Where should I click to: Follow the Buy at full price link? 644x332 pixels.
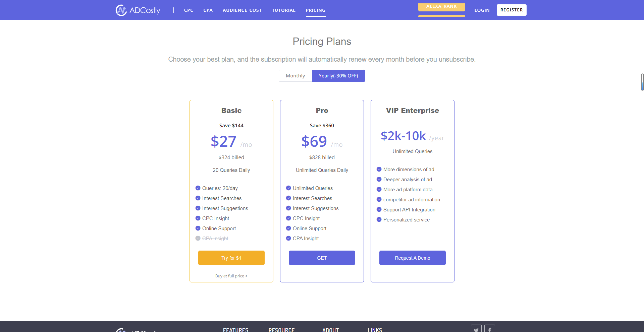(231, 276)
